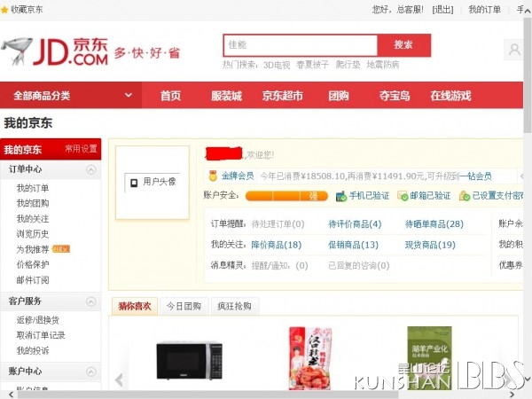Open 我的关注 in the sidebar
The image size is (532, 399).
(x=33, y=218)
